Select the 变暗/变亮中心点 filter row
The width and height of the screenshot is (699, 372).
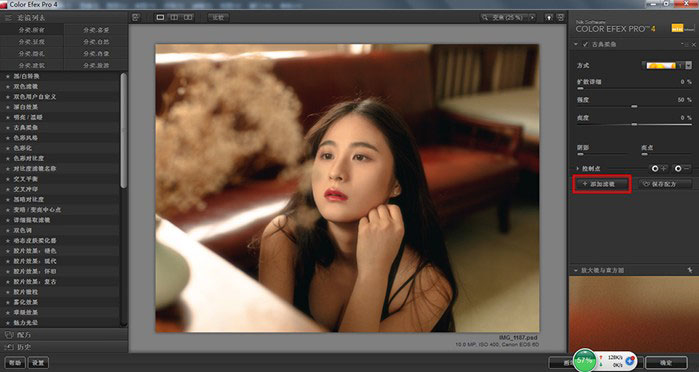pyautogui.click(x=61, y=210)
